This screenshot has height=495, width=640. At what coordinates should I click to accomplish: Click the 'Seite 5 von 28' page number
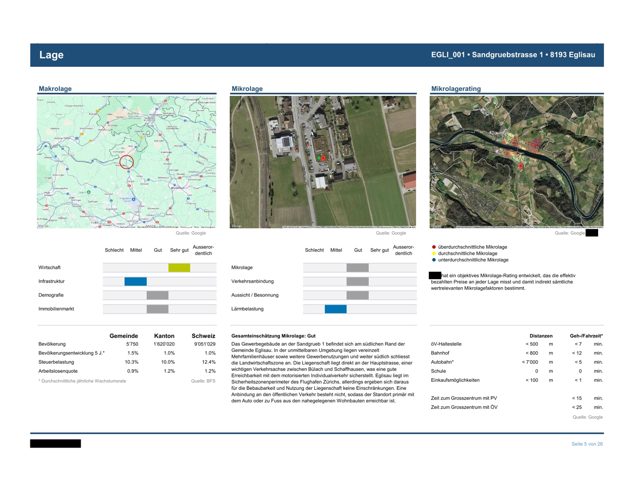(587, 444)
